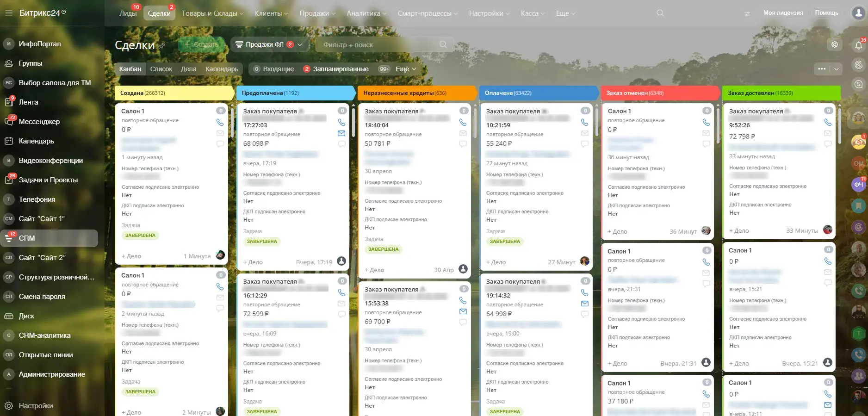Expand the Продажи ФЛ funnel dropdown
The image size is (868, 416).
(x=300, y=44)
